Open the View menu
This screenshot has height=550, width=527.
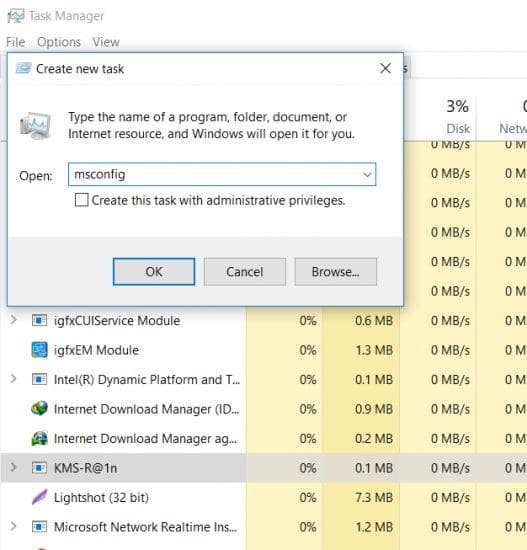click(x=106, y=42)
